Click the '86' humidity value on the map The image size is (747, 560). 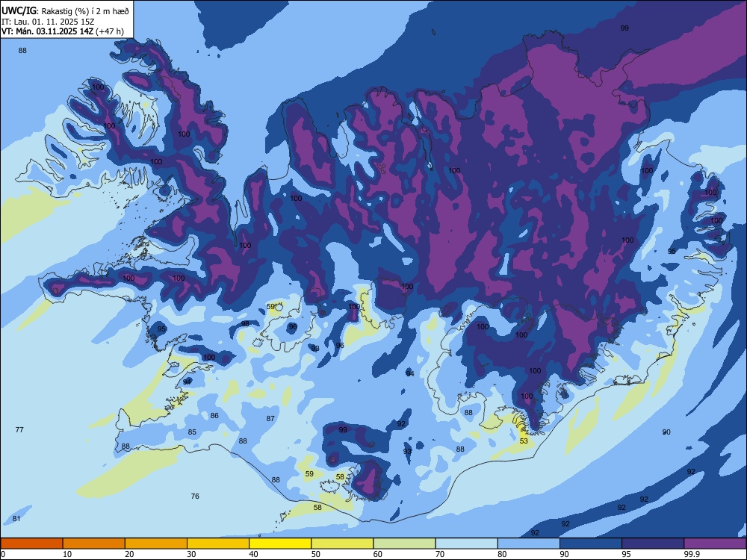pyautogui.click(x=214, y=416)
